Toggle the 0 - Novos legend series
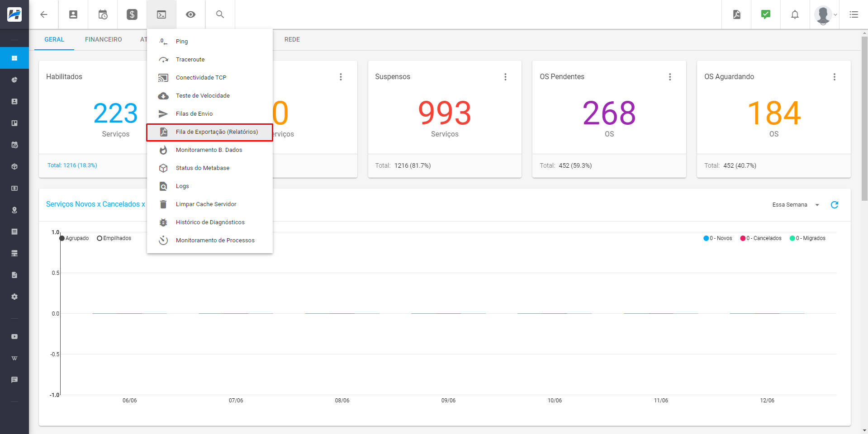 718,238
